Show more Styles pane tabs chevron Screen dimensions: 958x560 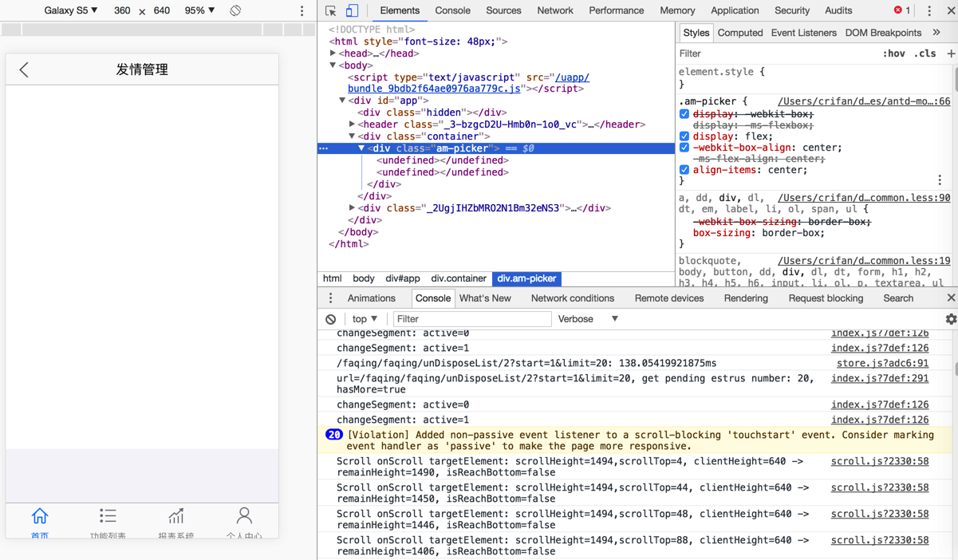[936, 33]
